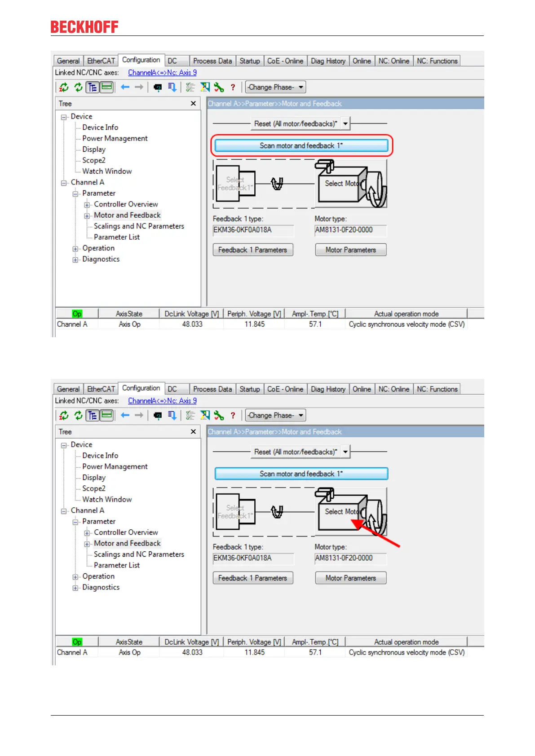Click red-green refresh icon in lower screenshot toolbar
This screenshot has height=756, width=535.
pos(64,415)
